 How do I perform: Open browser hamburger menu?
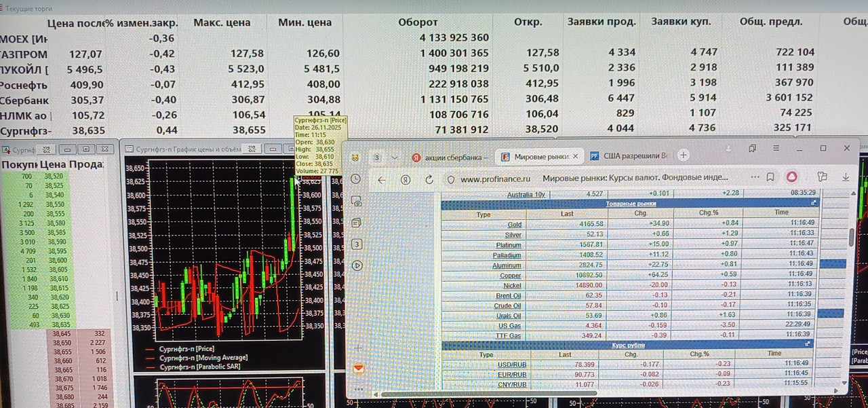pos(775,148)
